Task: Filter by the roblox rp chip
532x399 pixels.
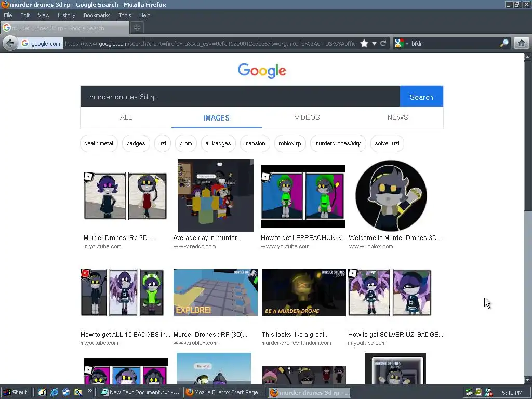Action: point(290,143)
